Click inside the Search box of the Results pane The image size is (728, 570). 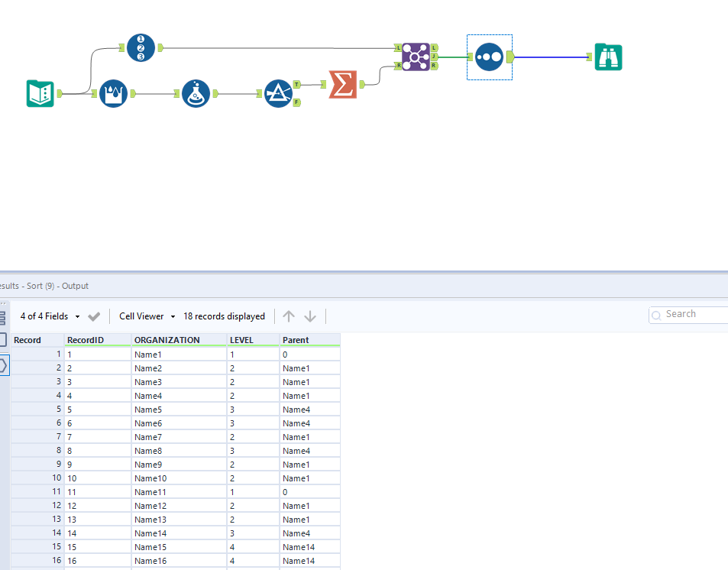click(x=688, y=314)
